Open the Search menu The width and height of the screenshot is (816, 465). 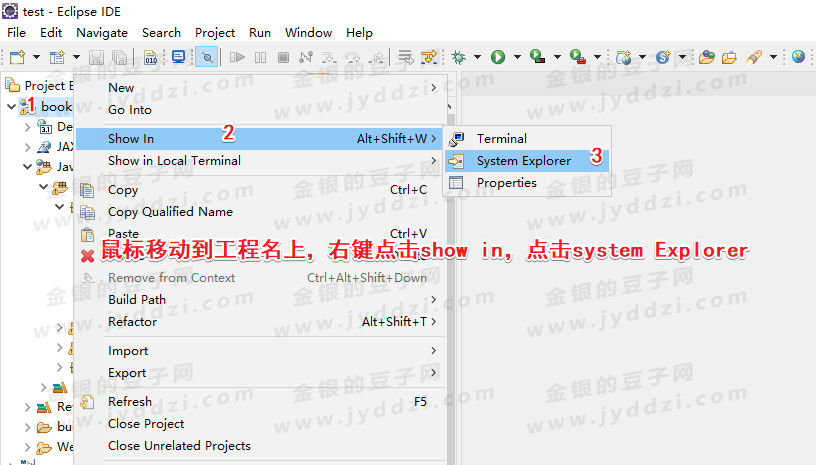[x=161, y=32]
